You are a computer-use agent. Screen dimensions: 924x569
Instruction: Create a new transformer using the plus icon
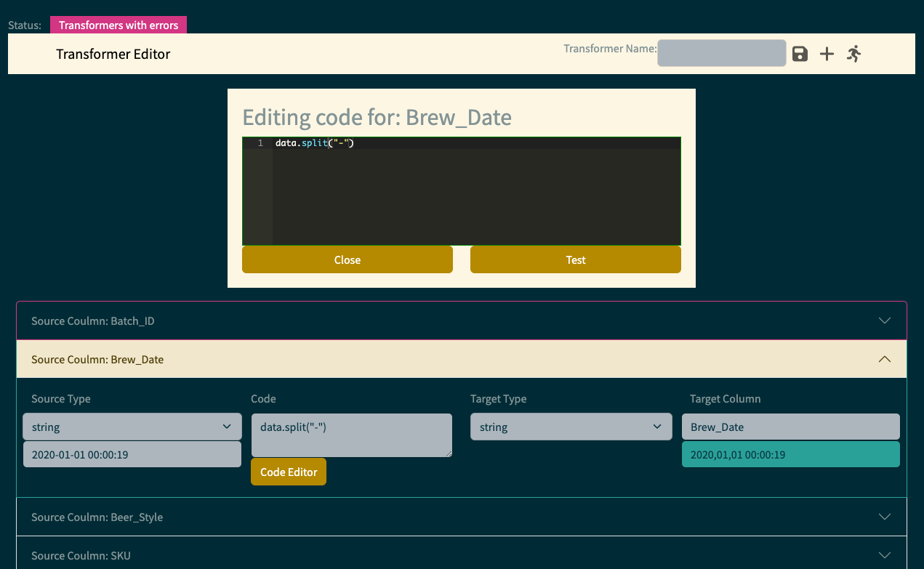pos(827,53)
